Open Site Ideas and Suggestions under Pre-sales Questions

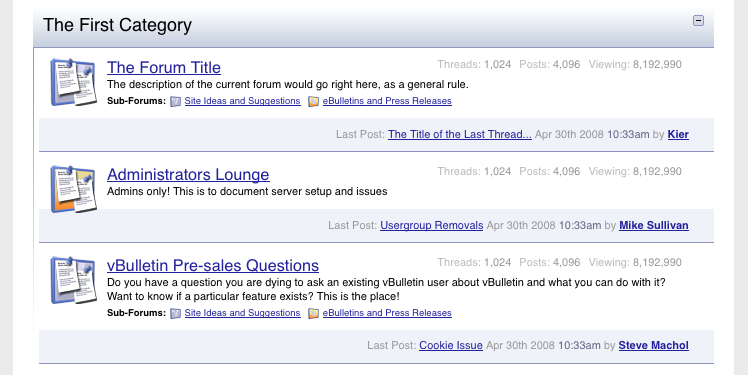pos(242,313)
